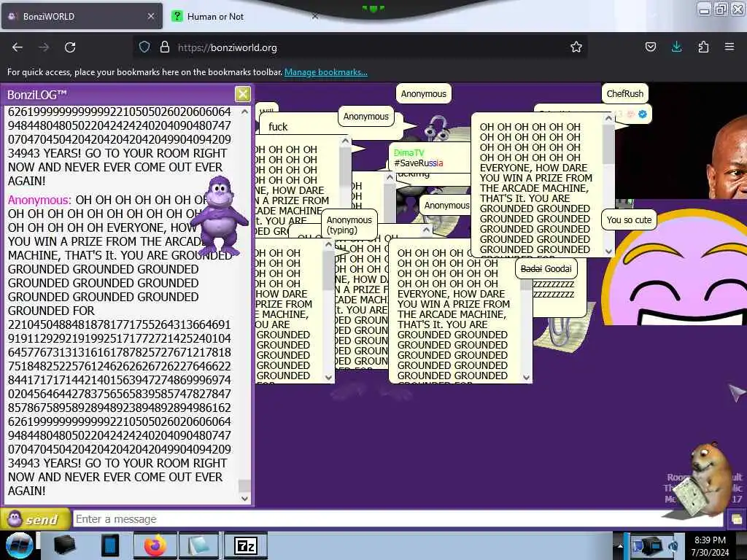Open the yellow icon beside message field
The image size is (747, 560).
(736, 519)
